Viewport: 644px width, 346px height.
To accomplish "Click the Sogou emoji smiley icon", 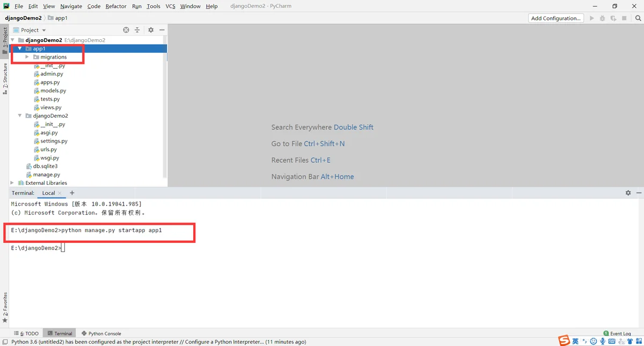I will 594,341.
